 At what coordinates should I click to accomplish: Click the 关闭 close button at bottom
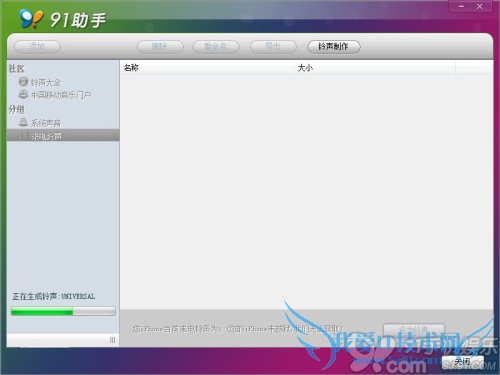pos(463,362)
